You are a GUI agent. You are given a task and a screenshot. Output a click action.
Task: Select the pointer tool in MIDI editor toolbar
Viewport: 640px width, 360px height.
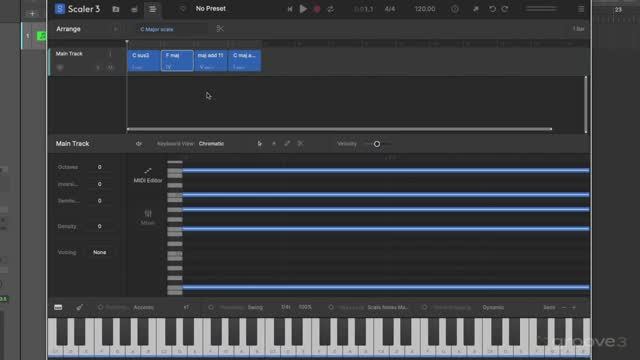click(x=260, y=144)
